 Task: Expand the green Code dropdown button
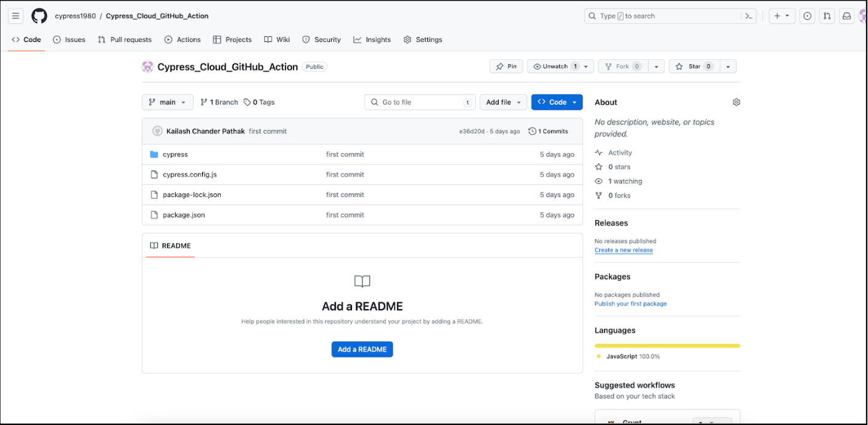(x=557, y=102)
